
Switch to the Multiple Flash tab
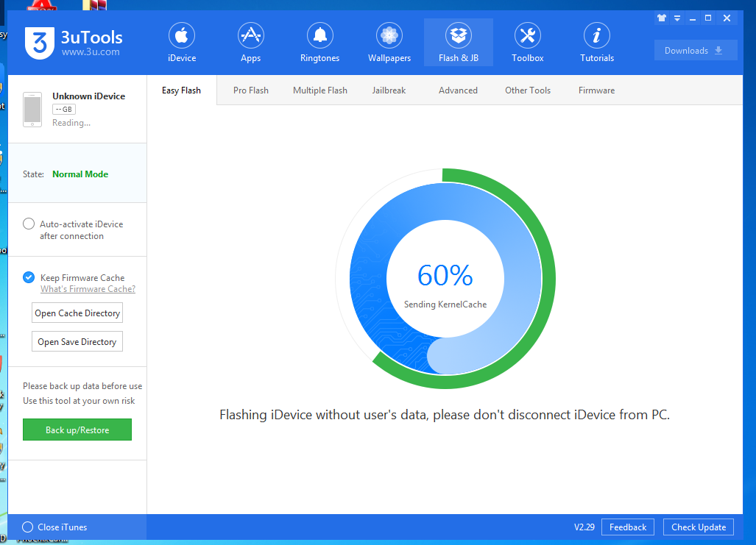[x=320, y=90]
